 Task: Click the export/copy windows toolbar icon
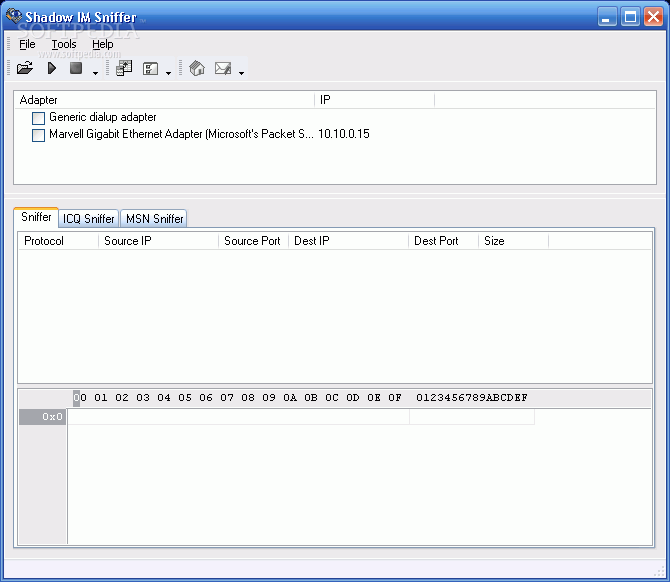pyautogui.click(x=124, y=68)
